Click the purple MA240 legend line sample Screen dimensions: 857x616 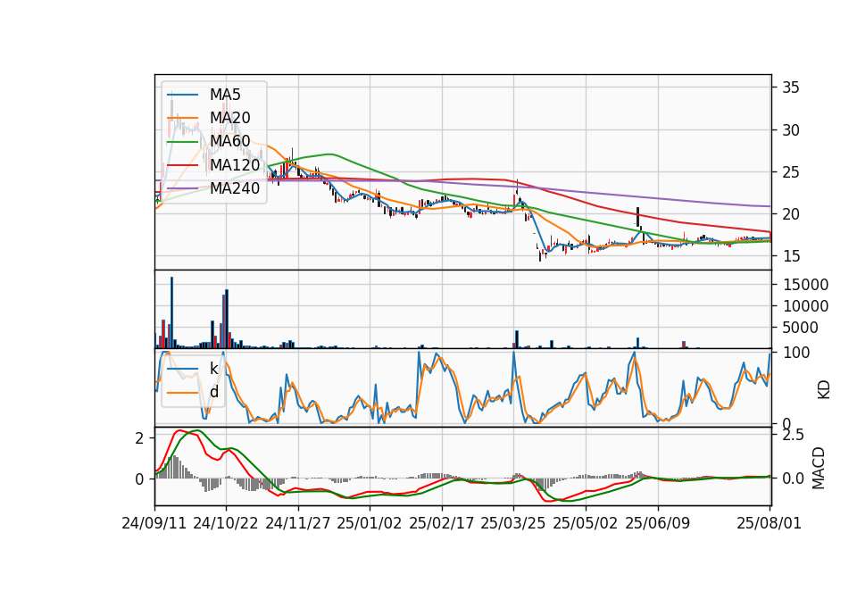click(182, 188)
